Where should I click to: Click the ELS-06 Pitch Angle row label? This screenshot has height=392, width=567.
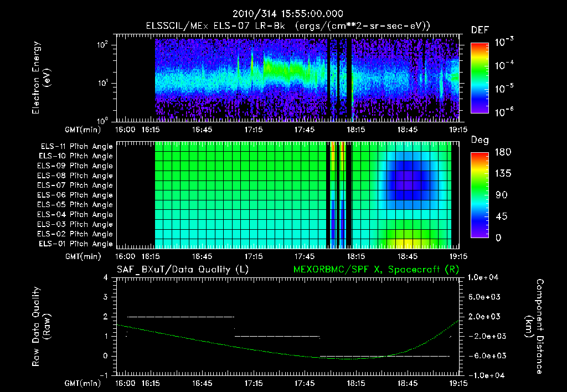point(75,195)
